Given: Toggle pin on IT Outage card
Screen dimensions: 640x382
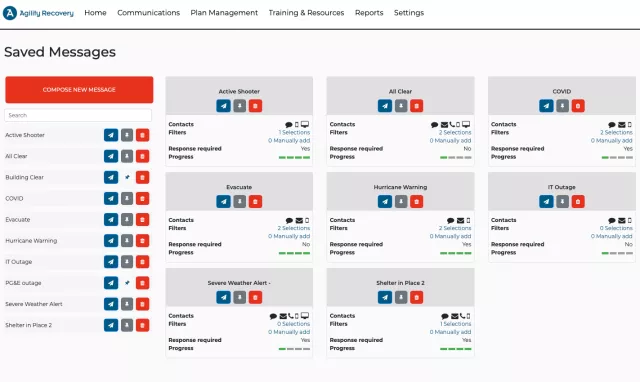Looking at the screenshot, I should pos(562,202).
